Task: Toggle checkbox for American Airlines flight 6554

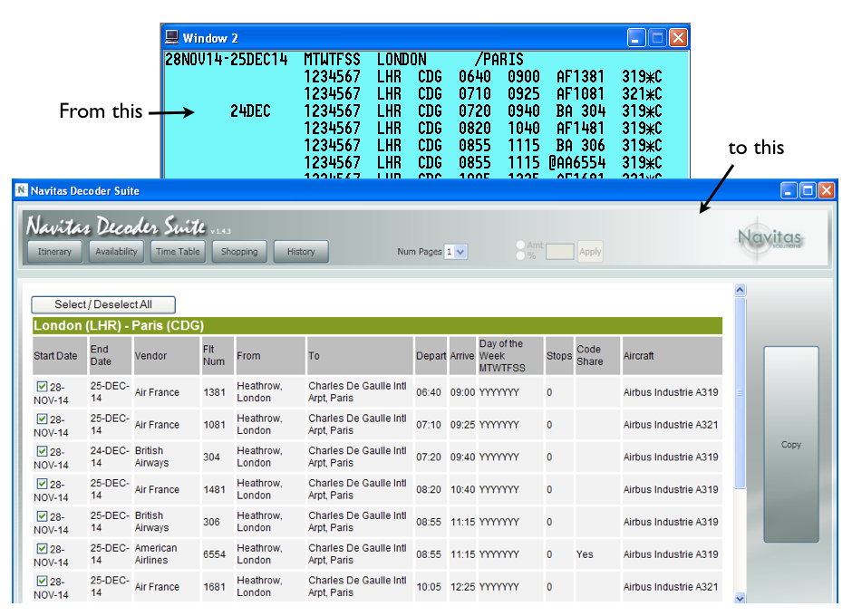Action: 42,548
